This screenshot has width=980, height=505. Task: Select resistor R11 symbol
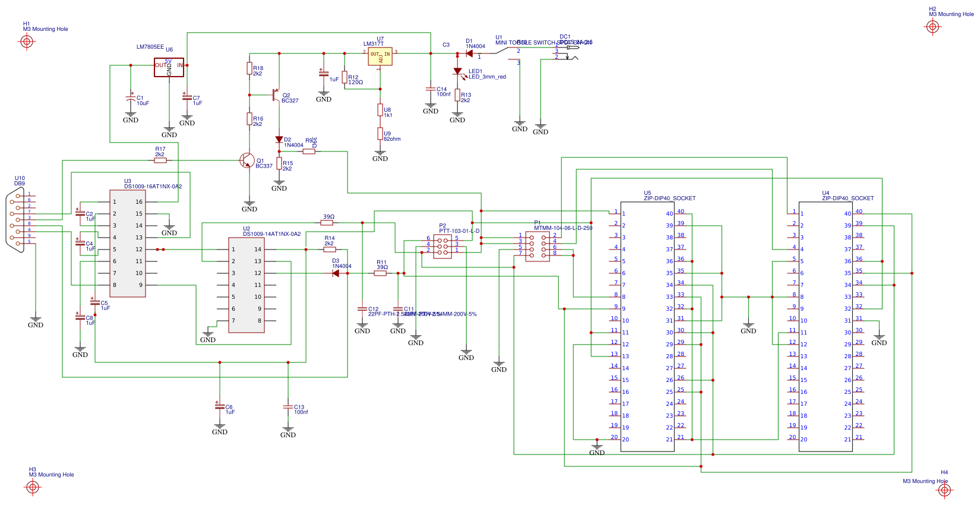click(380, 273)
